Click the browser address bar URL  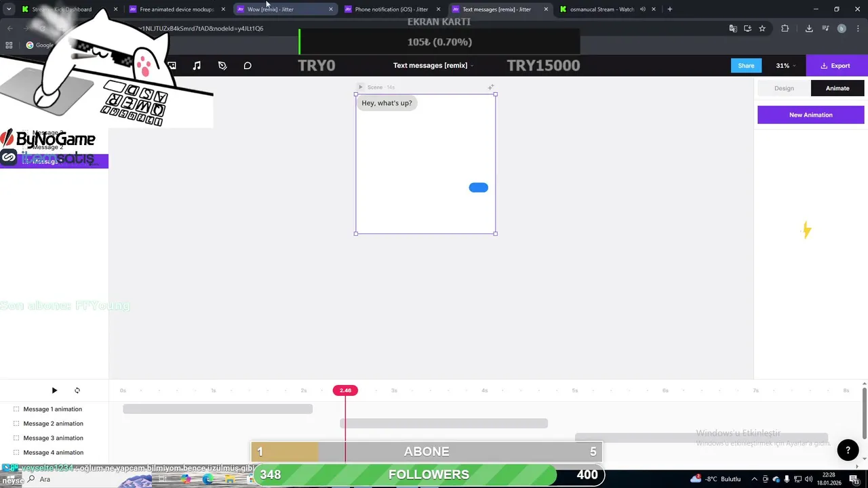tap(201, 28)
